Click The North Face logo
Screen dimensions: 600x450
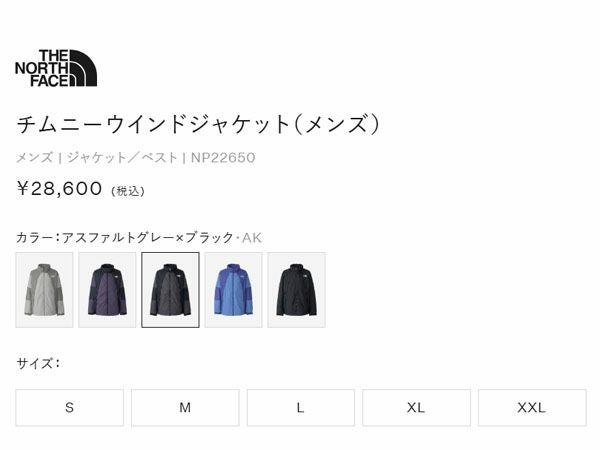pos(56,68)
